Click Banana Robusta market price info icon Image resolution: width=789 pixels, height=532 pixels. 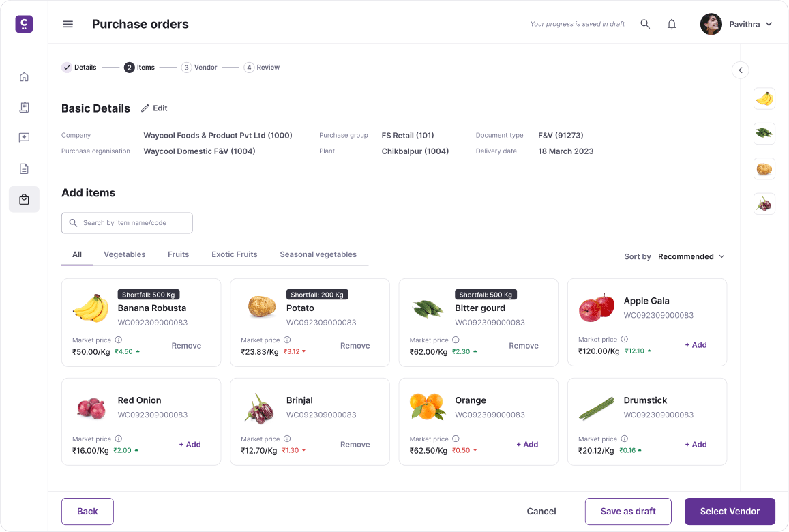coord(118,340)
